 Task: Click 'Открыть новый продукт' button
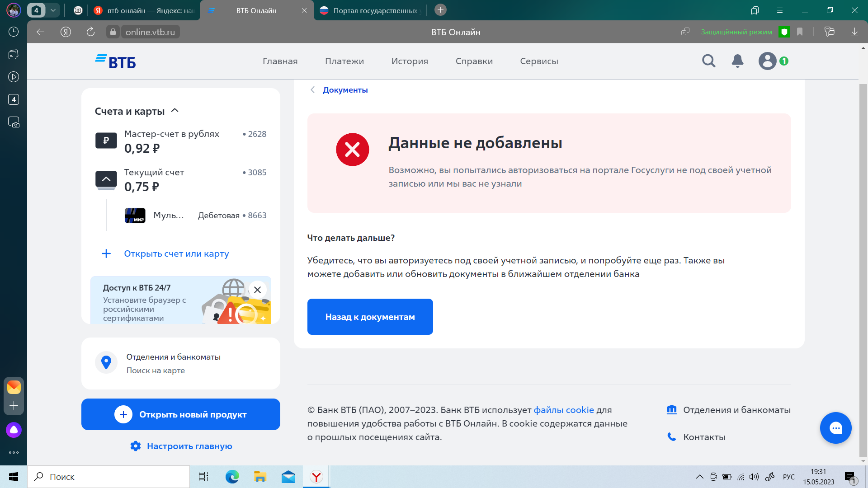181,414
